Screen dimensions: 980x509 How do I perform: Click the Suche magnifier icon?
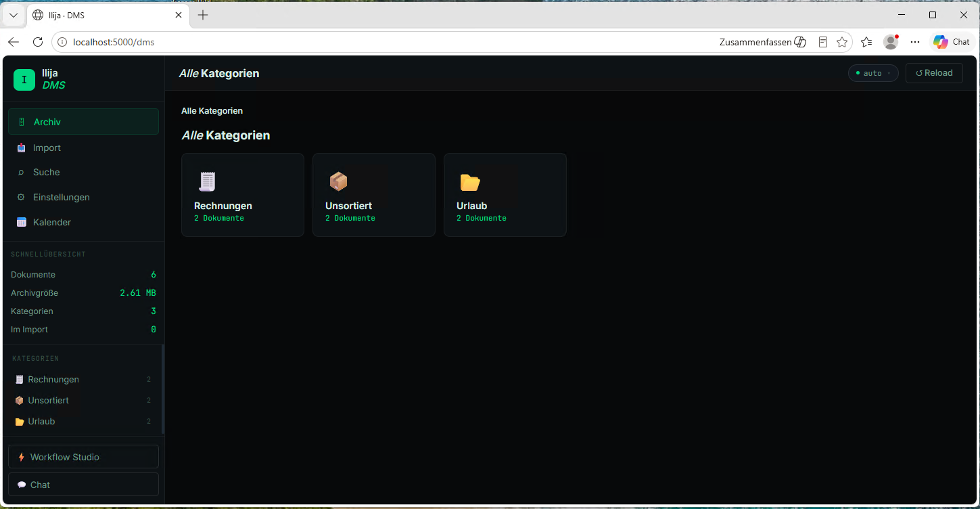pyautogui.click(x=21, y=173)
